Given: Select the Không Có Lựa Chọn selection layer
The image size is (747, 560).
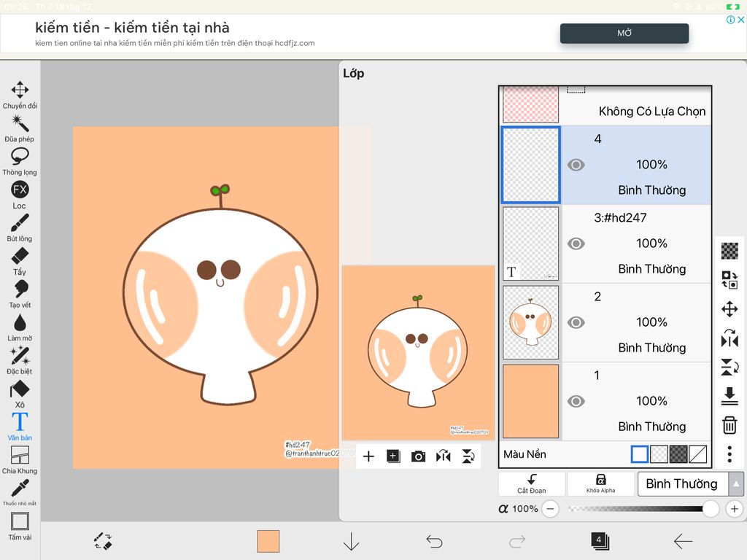Looking at the screenshot, I should [606, 106].
